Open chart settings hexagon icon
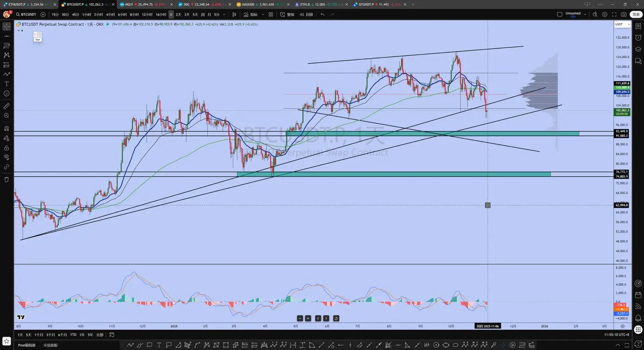Image resolution: width=644 pixels, height=350 pixels. 605,14
